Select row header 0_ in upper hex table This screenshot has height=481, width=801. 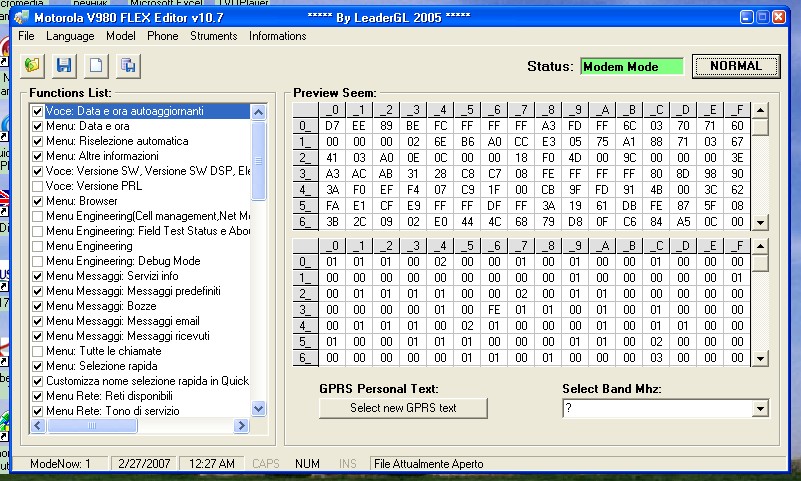305,126
